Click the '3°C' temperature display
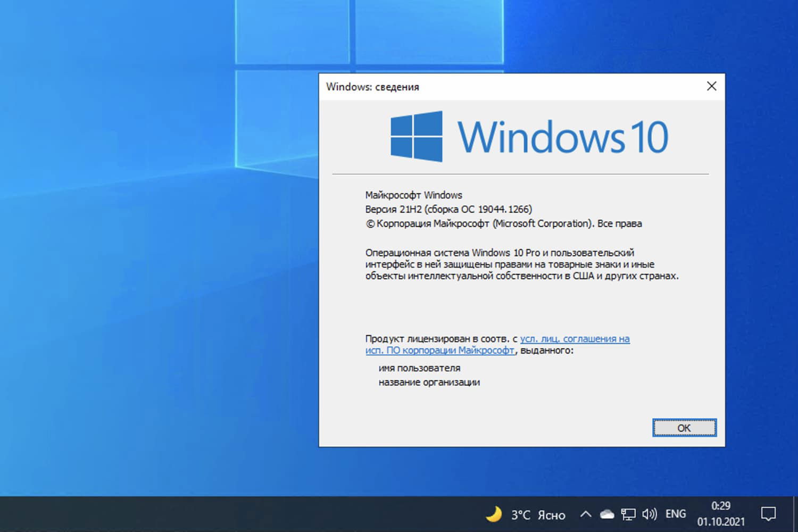Screen dimensions: 798x532 pyautogui.click(x=520, y=515)
